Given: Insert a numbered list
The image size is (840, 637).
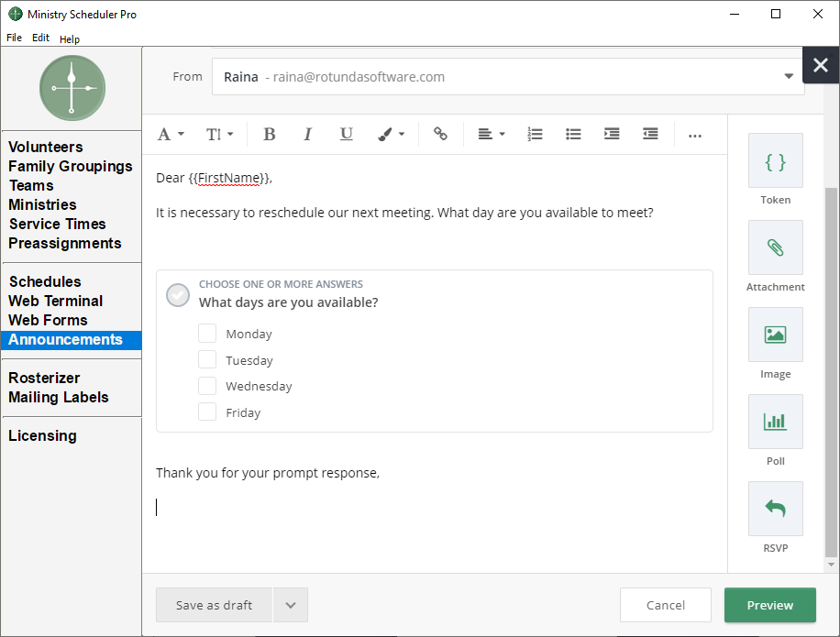Looking at the screenshot, I should click(535, 134).
